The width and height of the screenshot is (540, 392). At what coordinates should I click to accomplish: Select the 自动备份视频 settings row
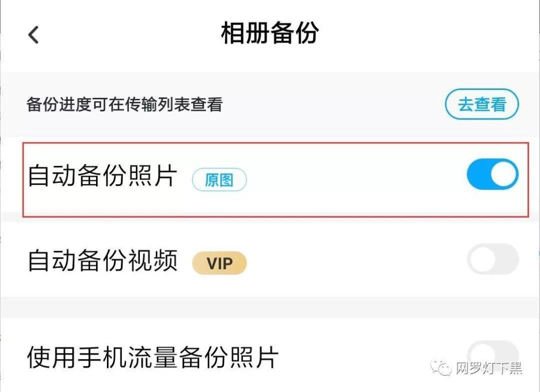coord(270,260)
